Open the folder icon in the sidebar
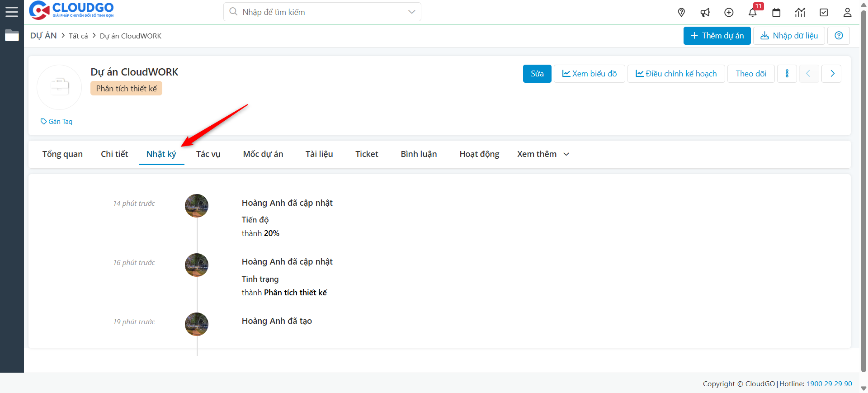868x393 pixels. (x=12, y=35)
